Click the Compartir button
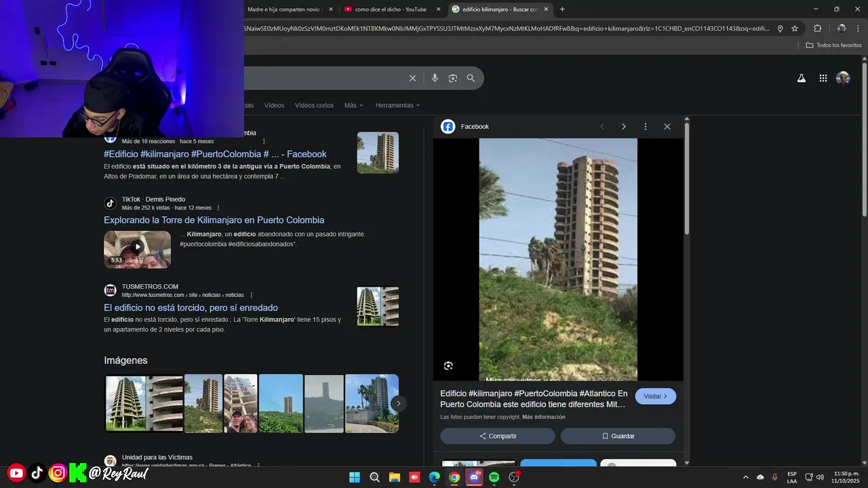 [x=498, y=436]
